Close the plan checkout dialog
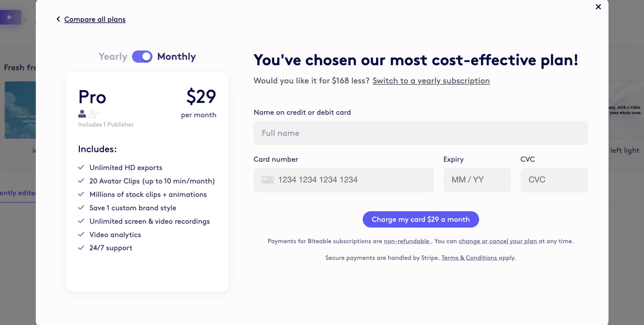 598,7
